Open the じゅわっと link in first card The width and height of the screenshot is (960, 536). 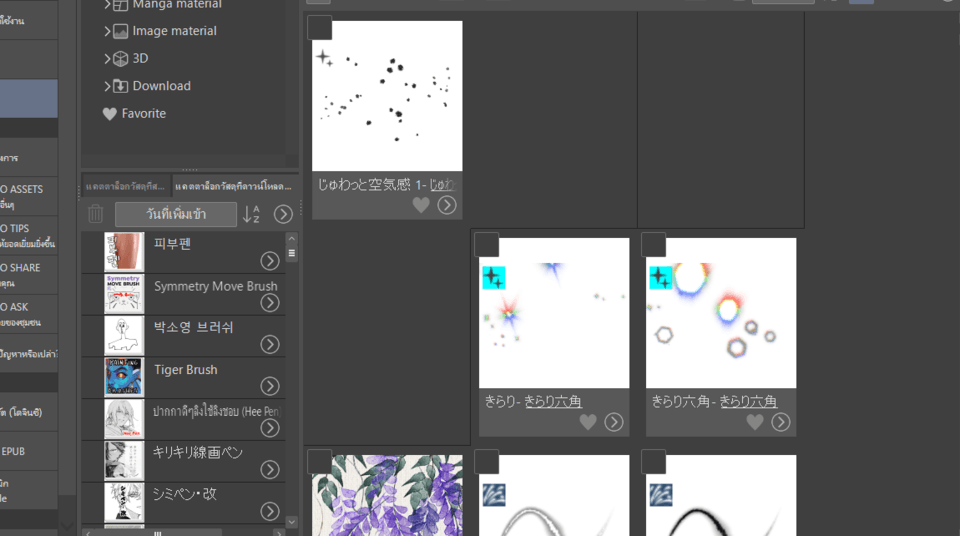point(443,185)
